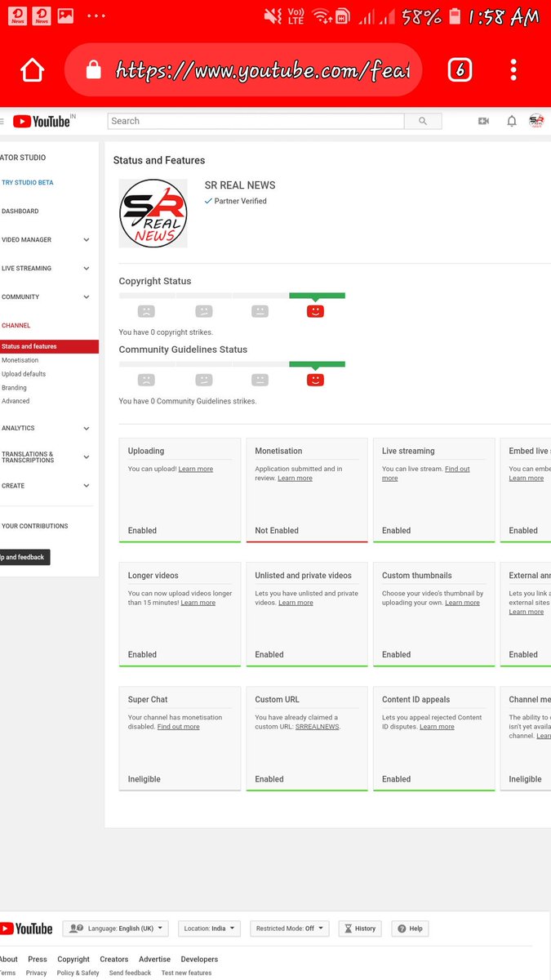Tap the image notification icon in status bar
The width and height of the screenshot is (551, 980).
[65, 16]
